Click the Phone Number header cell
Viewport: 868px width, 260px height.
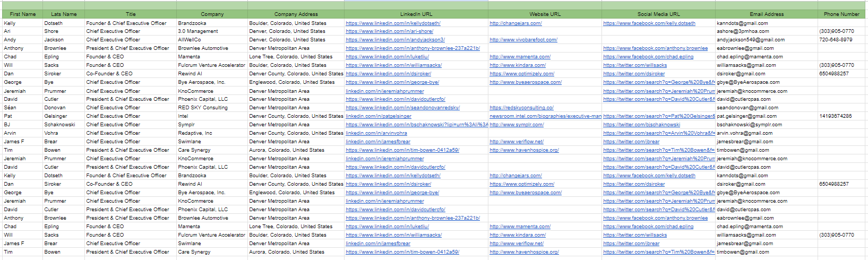click(x=841, y=14)
